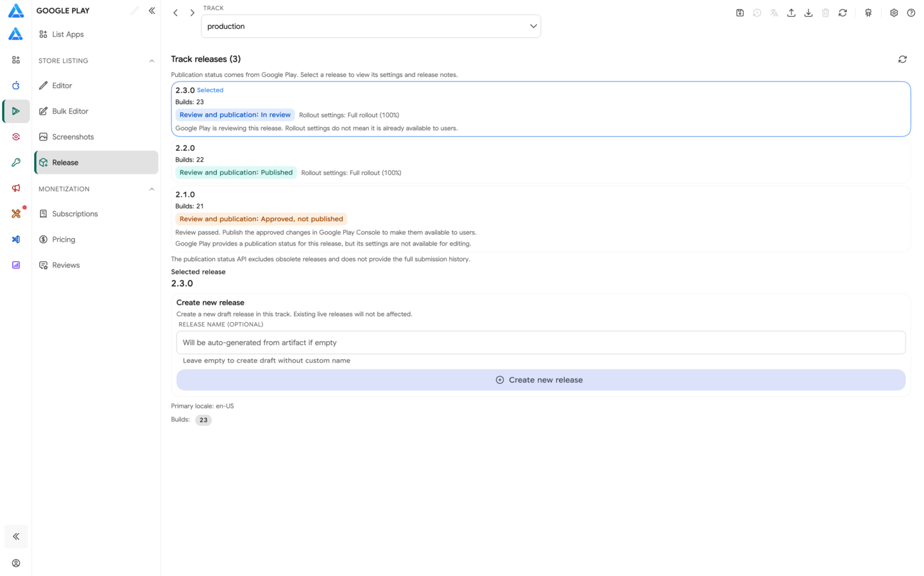
Task: Refresh the track releases list
Action: (902, 59)
